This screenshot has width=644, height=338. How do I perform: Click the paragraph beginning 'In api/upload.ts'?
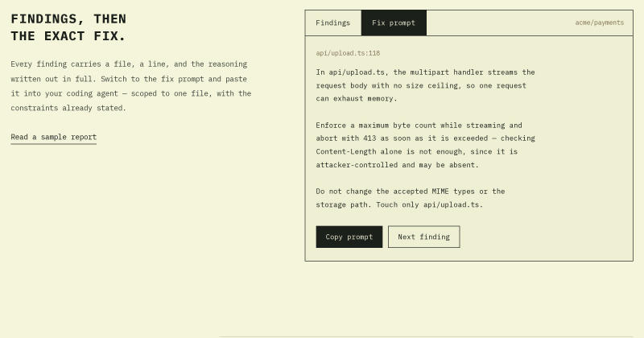(426, 85)
